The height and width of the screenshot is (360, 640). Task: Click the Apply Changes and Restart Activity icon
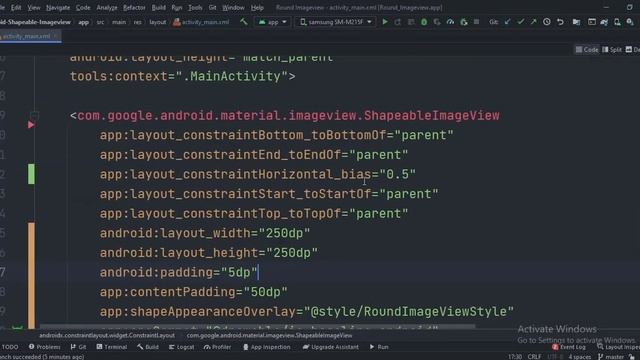click(398, 22)
